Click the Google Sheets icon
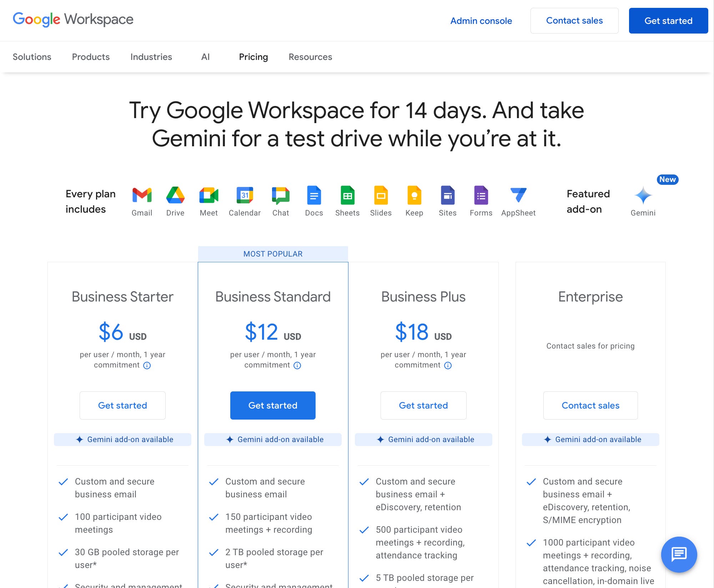 tap(347, 195)
